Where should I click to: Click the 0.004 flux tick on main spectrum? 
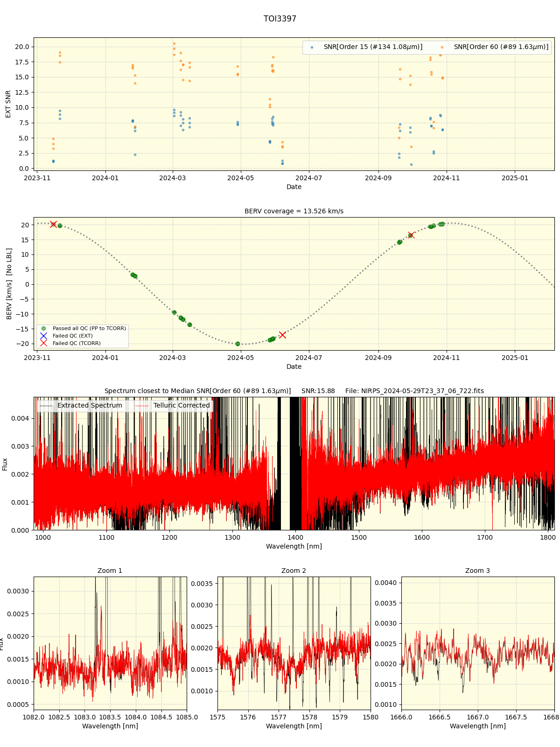pyautogui.click(x=20, y=419)
